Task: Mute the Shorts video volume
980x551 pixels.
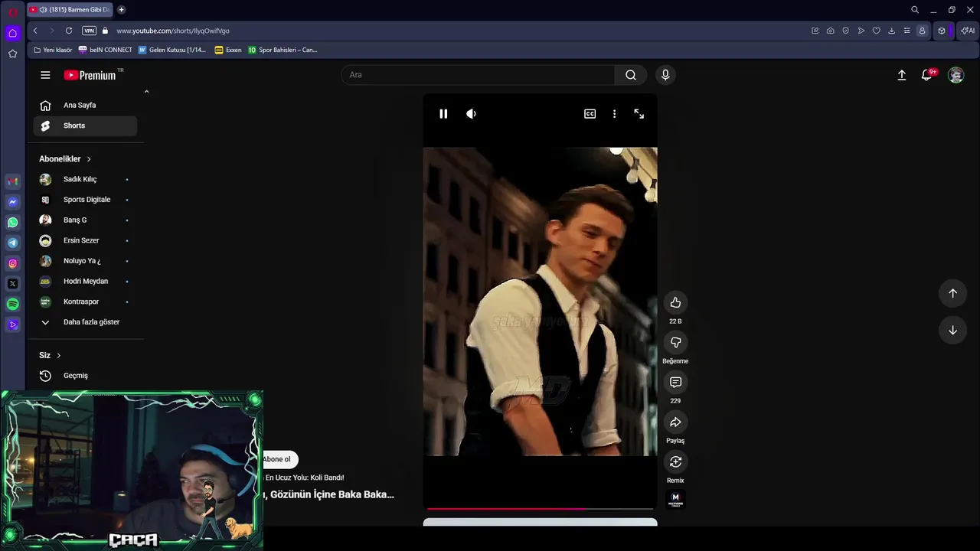Action: pyautogui.click(x=471, y=114)
